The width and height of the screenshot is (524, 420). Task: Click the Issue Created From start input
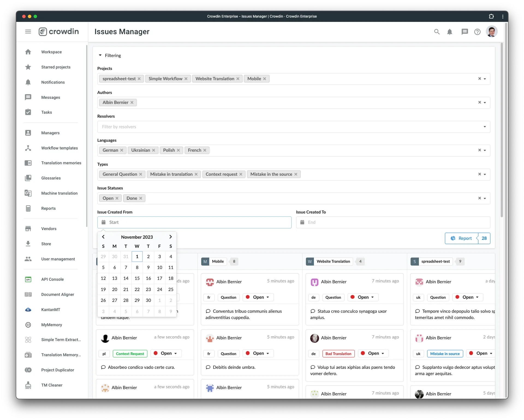click(x=194, y=222)
